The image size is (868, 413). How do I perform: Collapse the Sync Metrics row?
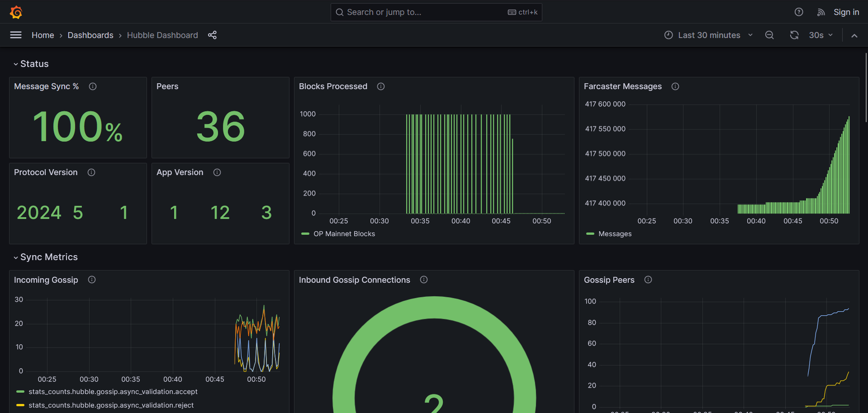[48, 257]
